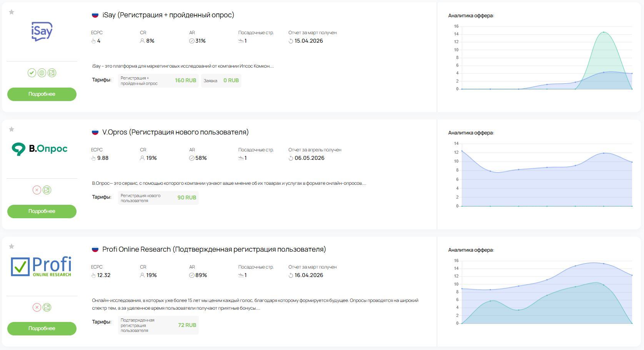Click the description starting 'В.Опрос— это сервис'
Viewport: 644px width, 350px height.
click(x=229, y=183)
